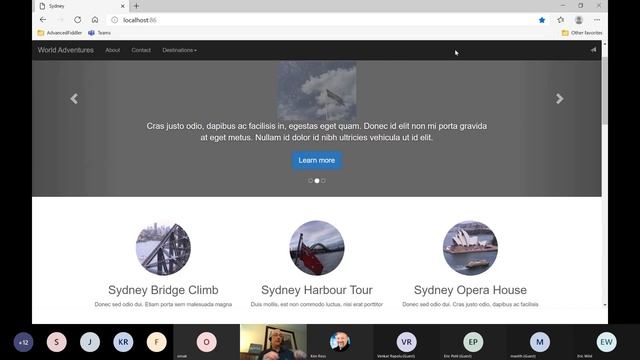Open the Other favorites folder
The width and height of the screenshot is (640, 360).
coord(582,33)
